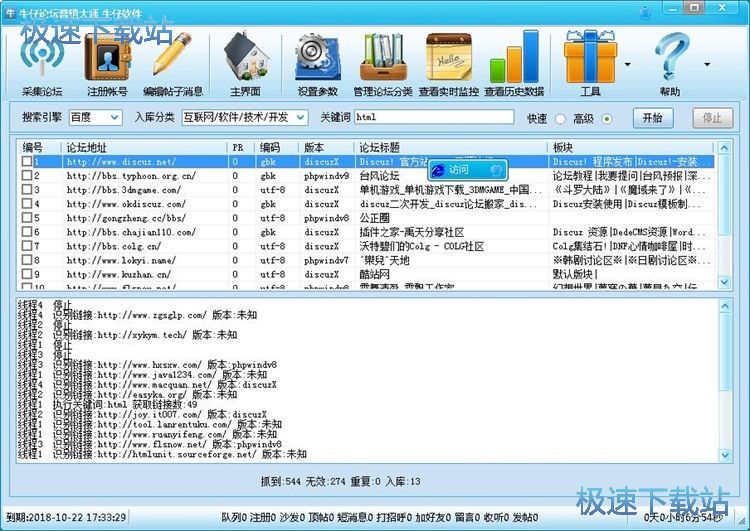This screenshot has height=531, width=750.
Task: Open the 帮助 question mark icon
Action: (670, 64)
